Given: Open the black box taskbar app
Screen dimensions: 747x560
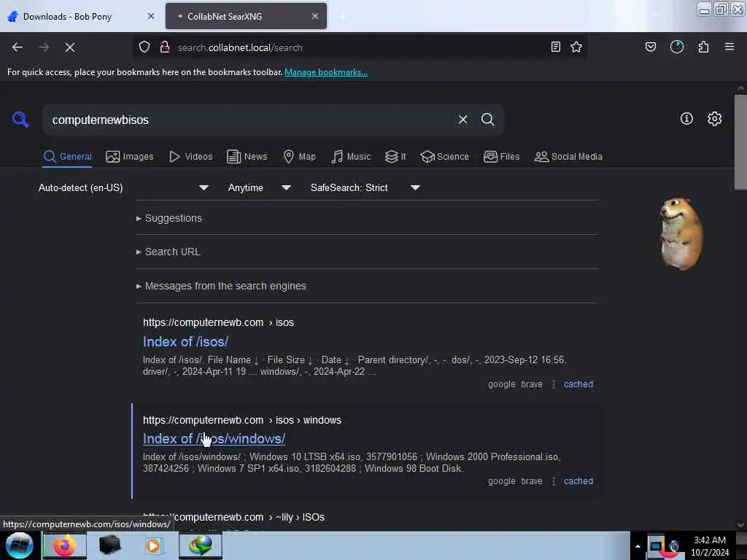Looking at the screenshot, I should point(109,545).
